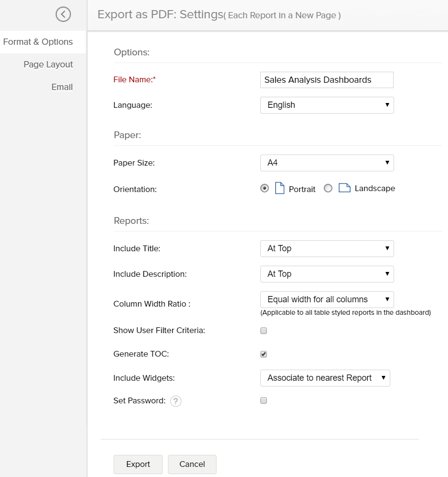The image size is (448, 477).
Task: Switch to the Page Layout tab
Action: tap(48, 64)
